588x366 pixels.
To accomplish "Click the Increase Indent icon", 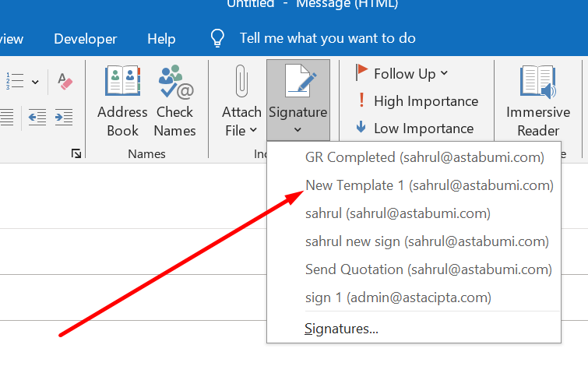I will pyautogui.click(x=63, y=118).
